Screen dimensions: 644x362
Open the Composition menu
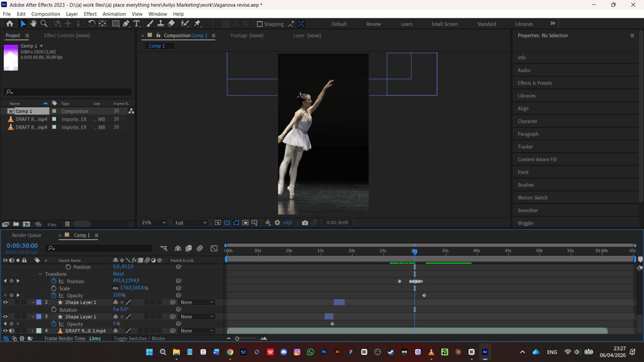45,14
